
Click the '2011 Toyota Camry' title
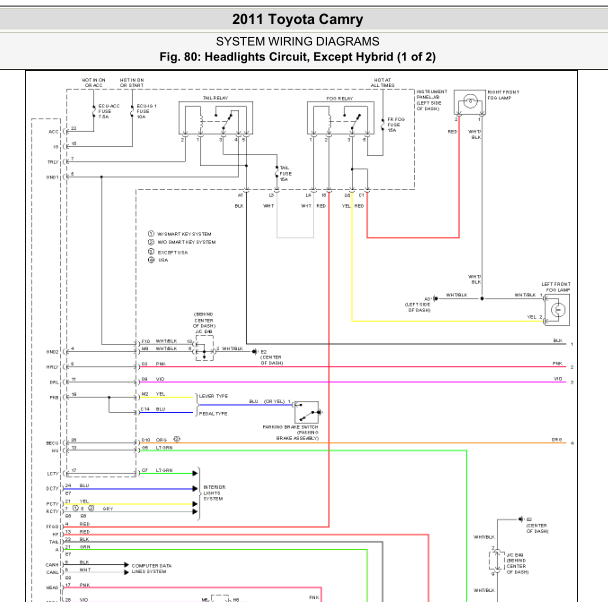pyautogui.click(x=297, y=19)
